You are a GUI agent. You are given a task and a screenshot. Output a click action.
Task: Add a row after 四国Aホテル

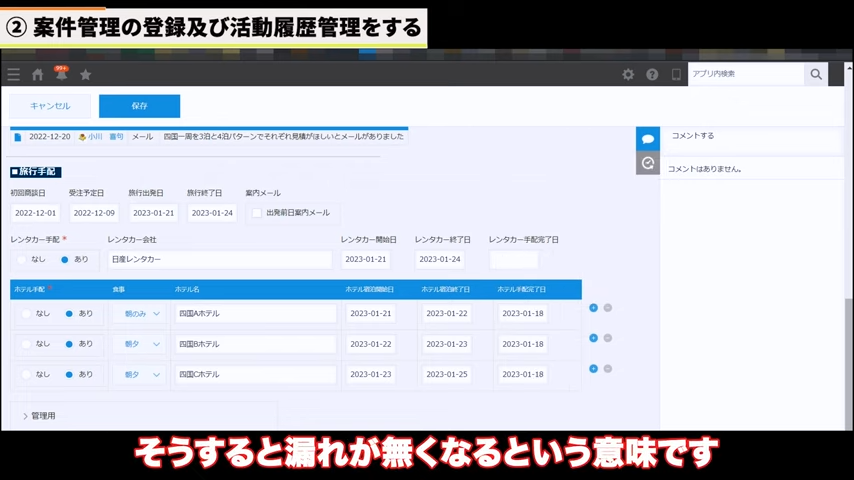pos(594,308)
